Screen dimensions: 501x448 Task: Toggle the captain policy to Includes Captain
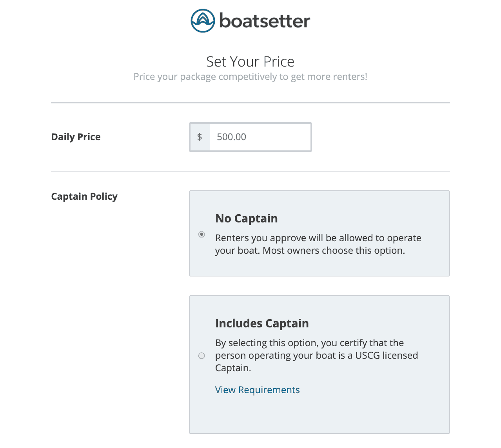click(x=201, y=356)
